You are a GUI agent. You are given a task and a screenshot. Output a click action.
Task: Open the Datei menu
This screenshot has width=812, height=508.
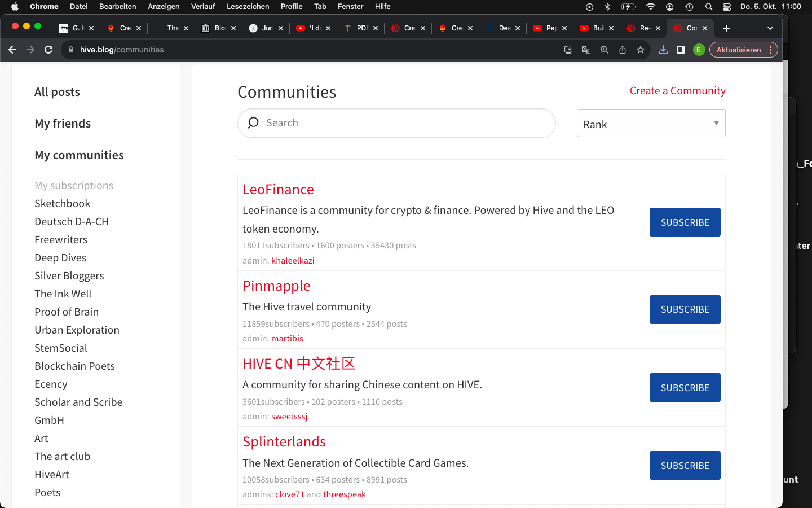click(78, 6)
